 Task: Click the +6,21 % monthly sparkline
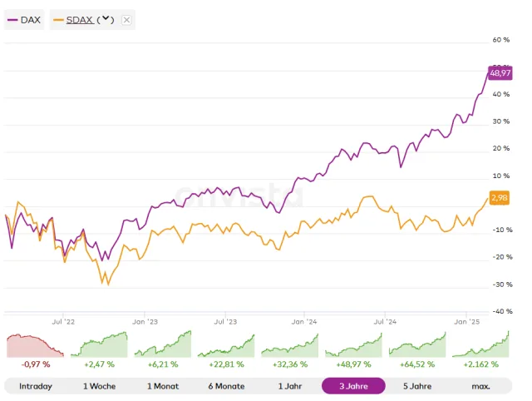coord(163,346)
